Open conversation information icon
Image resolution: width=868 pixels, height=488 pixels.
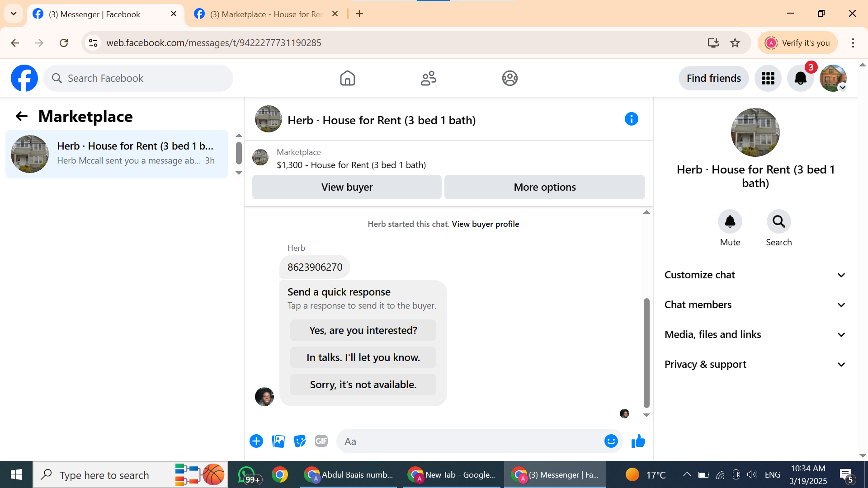click(x=631, y=119)
